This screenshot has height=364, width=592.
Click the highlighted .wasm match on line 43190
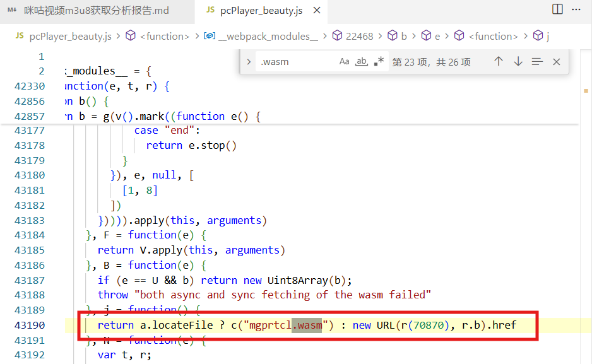(x=307, y=325)
